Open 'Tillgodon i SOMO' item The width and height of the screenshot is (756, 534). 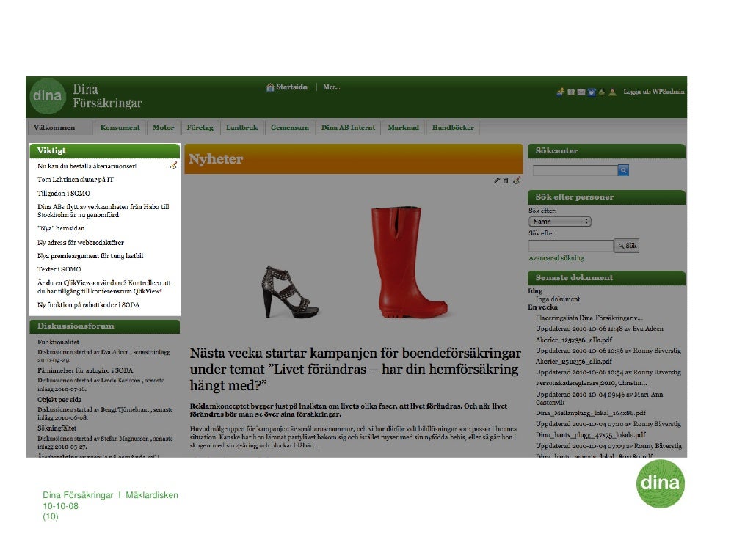[x=64, y=193]
